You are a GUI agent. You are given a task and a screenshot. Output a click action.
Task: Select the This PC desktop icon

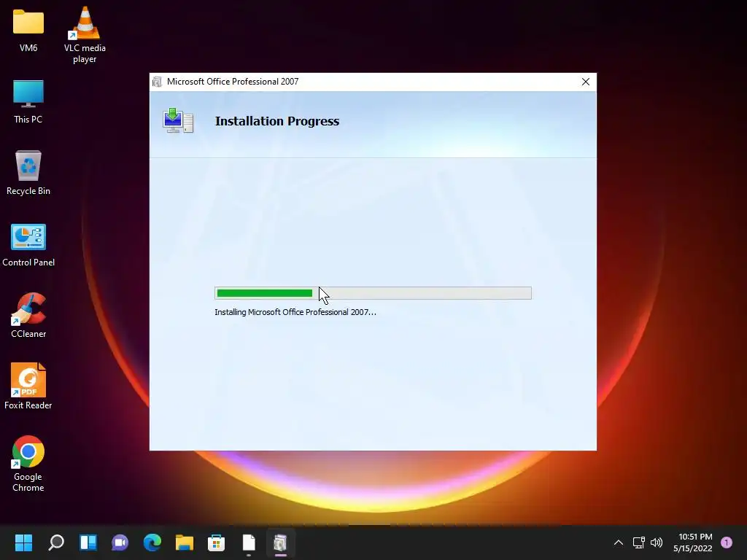[x=28, y=101]
